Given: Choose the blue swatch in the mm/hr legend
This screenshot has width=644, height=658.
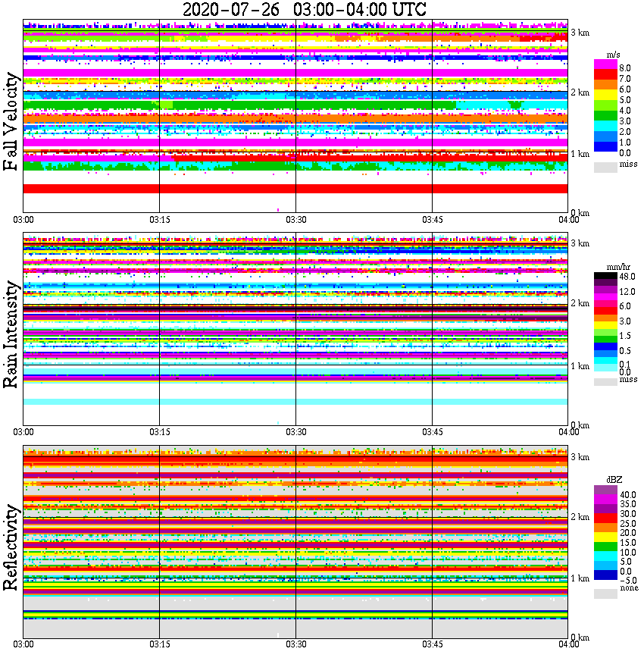Looking at the screenshot, I should (605, 346).
